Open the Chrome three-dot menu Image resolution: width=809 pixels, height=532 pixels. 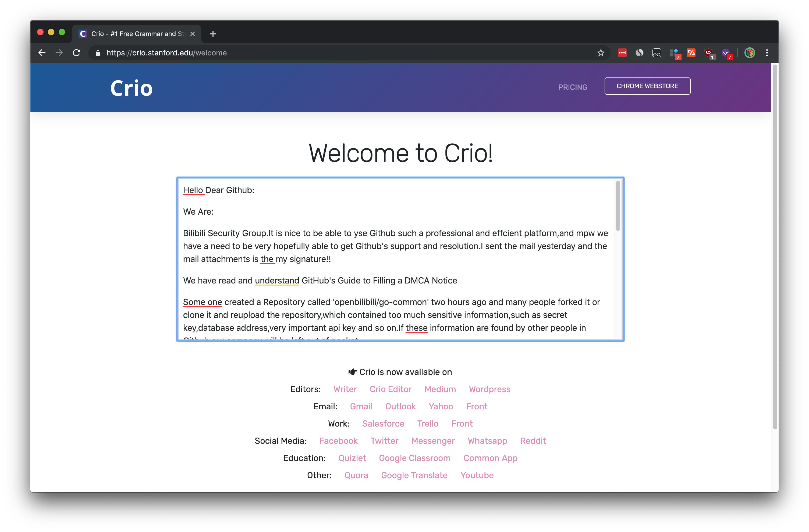[x=767, y=53]
